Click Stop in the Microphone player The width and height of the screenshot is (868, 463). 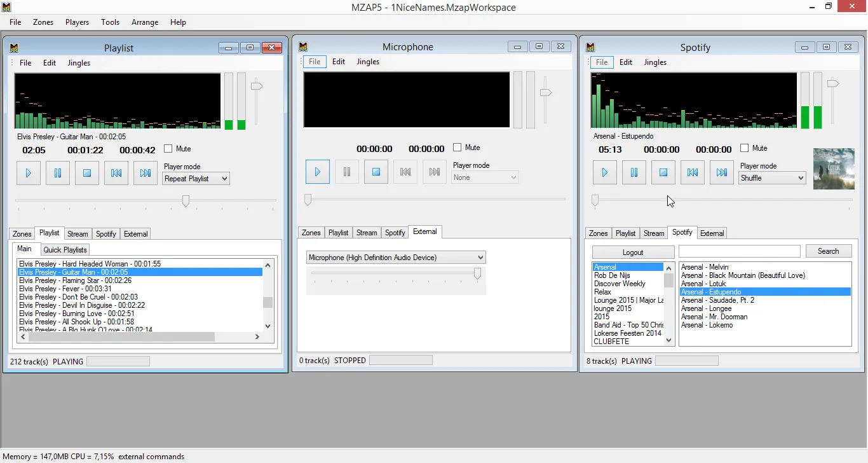coord(376,172)
